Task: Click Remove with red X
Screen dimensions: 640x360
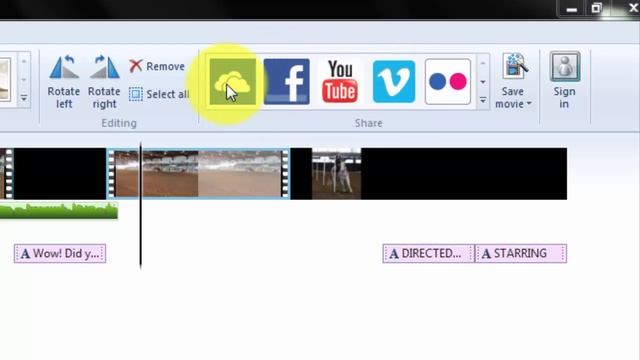Action: pos(157,66)
